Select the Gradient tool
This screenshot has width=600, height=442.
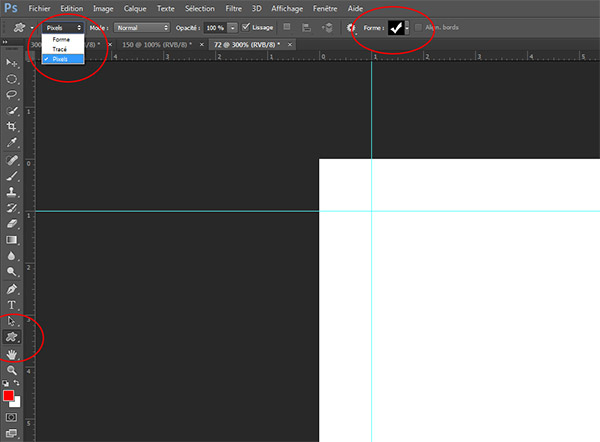tap(11, 240)
